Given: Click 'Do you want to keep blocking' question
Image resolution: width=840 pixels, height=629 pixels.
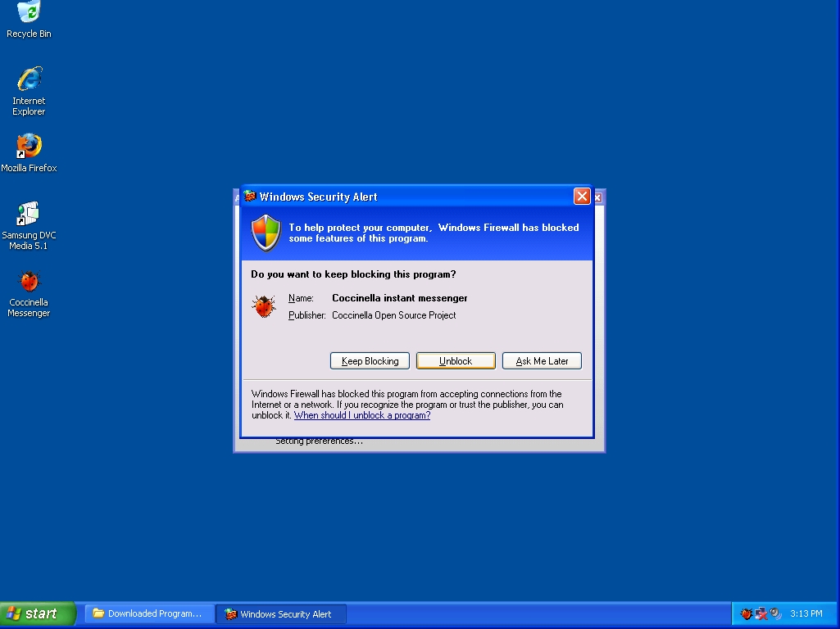Looking at the screenshot, I should point(353,274).
